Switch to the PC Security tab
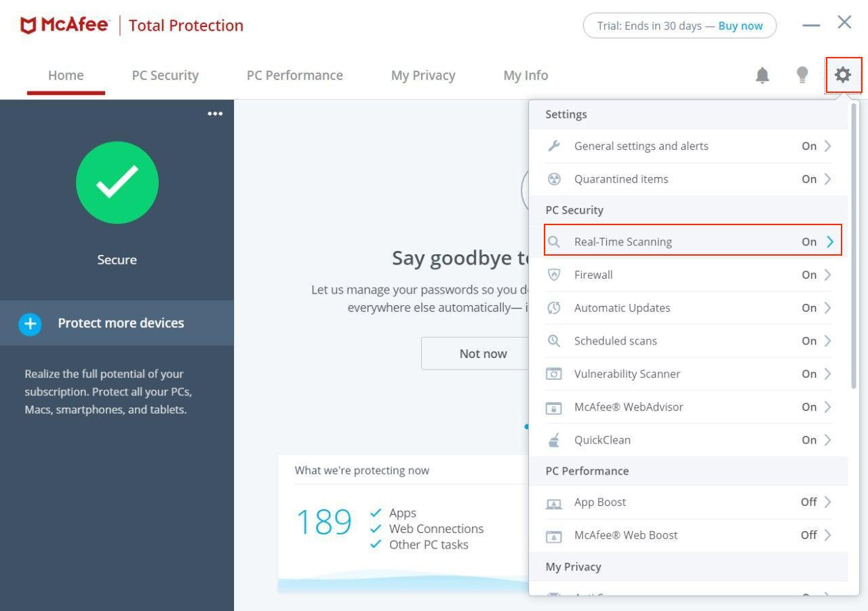This screenshot has width=868, height=611. pyautogui.click(x=165, y=75)
